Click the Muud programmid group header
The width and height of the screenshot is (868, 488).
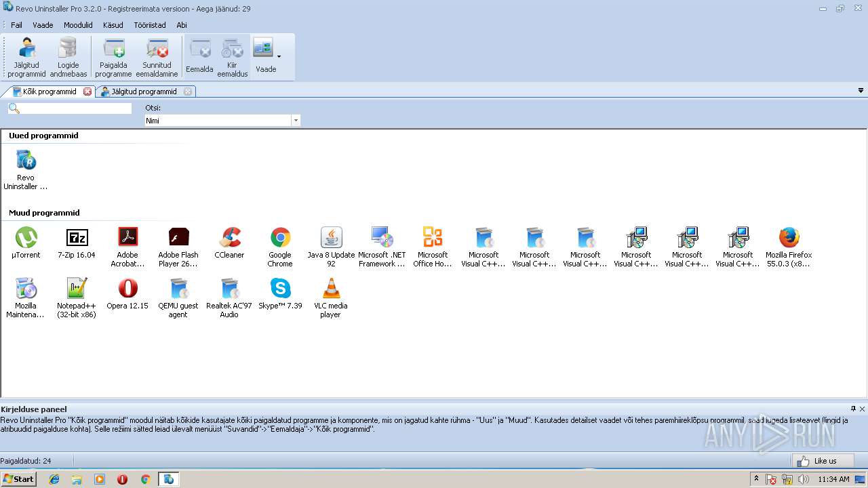click(x=44, y=213)
